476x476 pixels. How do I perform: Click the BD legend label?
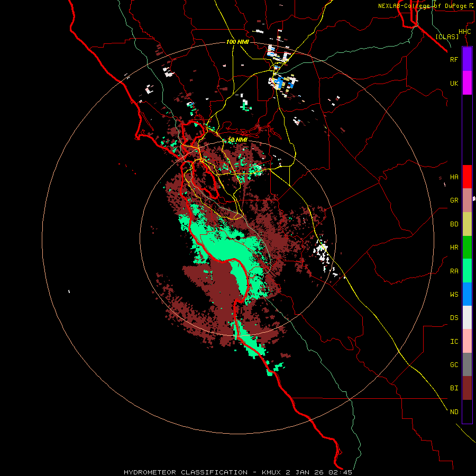coord(454,224)
